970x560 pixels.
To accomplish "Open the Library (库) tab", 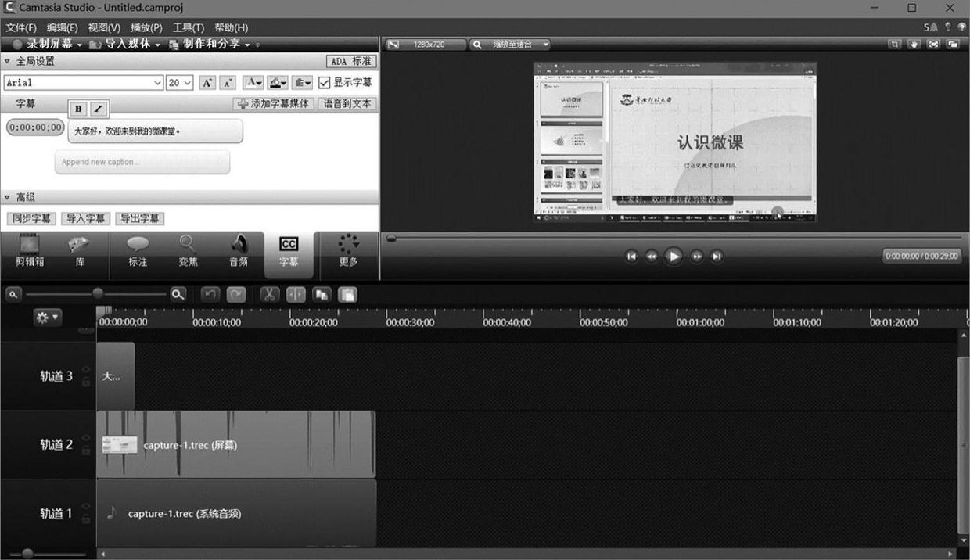I will [x=80, y=252].
